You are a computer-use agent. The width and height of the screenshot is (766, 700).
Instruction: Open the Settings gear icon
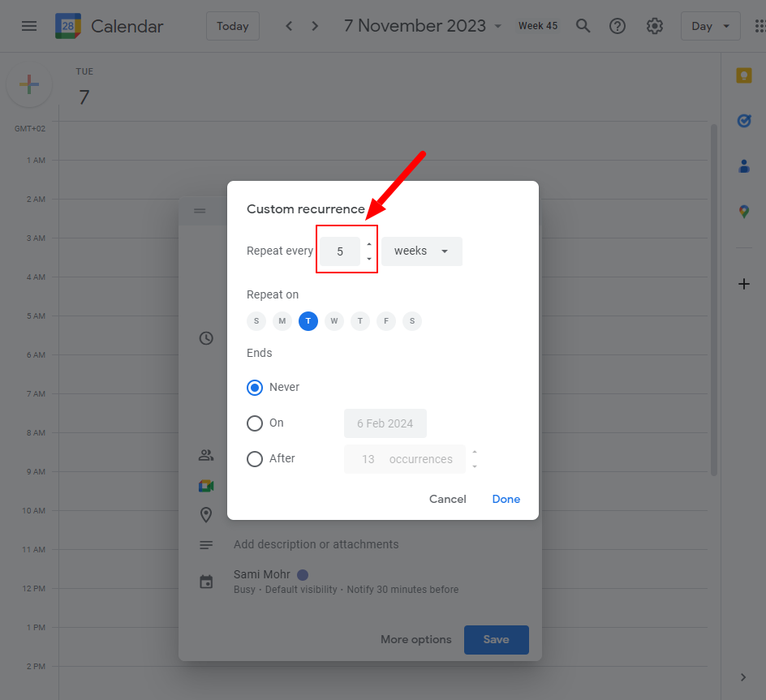pos(655,26)
